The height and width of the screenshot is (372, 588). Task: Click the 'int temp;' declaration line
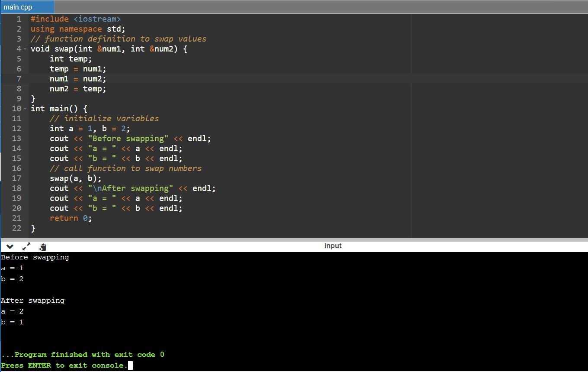tap(71, 59)
